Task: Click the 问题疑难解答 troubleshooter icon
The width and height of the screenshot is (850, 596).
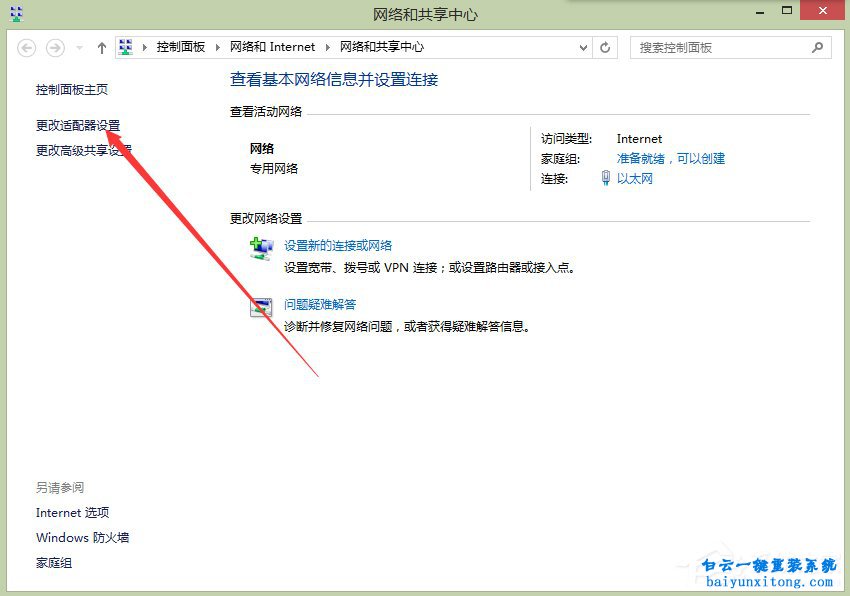Action: coord(261,307)
